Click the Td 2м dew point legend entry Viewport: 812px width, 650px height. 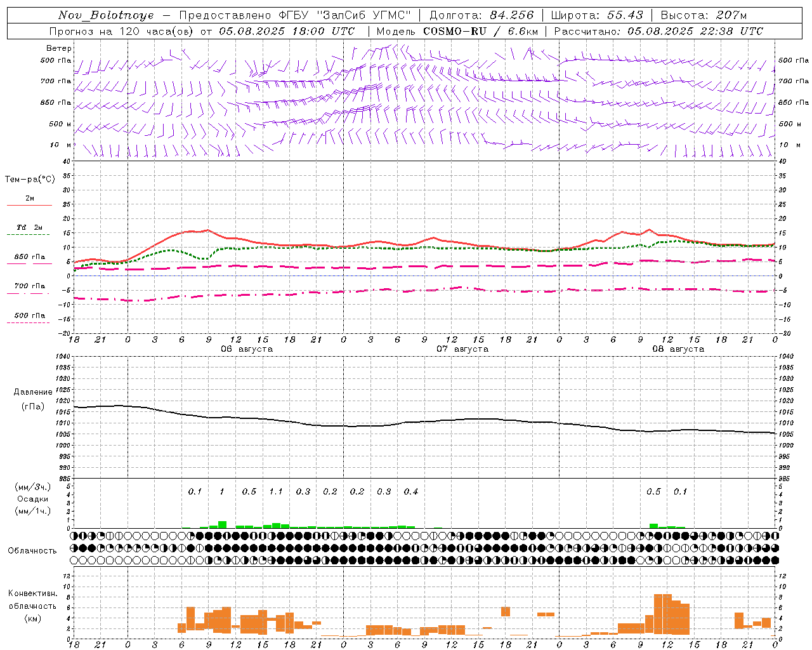point(30,227)
